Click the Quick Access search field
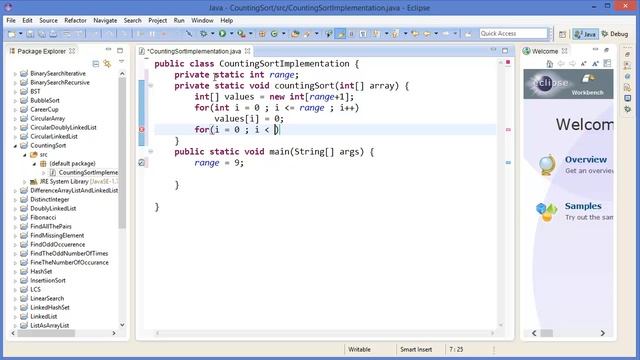 click(513, 33)
